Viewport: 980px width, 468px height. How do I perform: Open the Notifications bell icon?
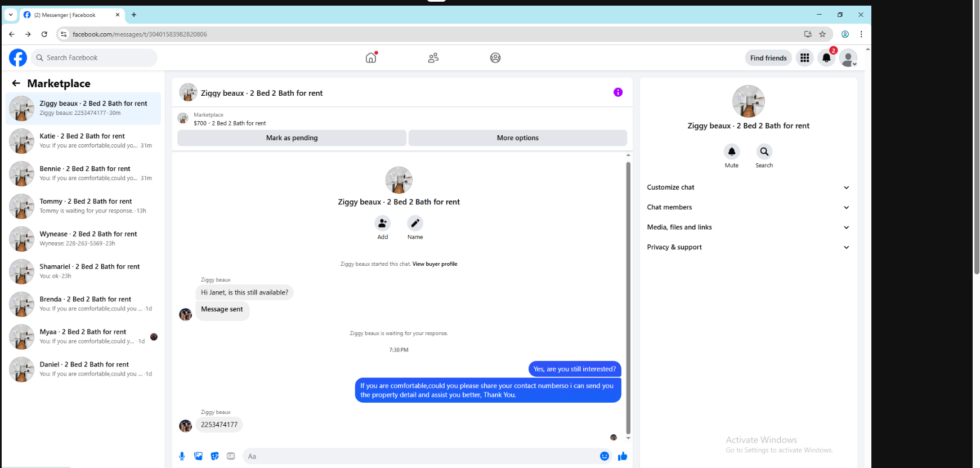point(826,57)
